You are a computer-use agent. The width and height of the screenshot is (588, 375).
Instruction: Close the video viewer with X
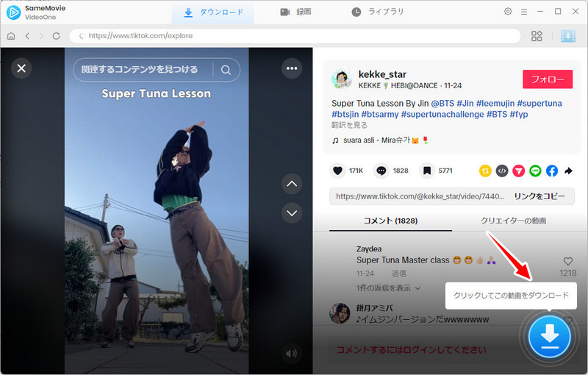(x=21, y=68)
